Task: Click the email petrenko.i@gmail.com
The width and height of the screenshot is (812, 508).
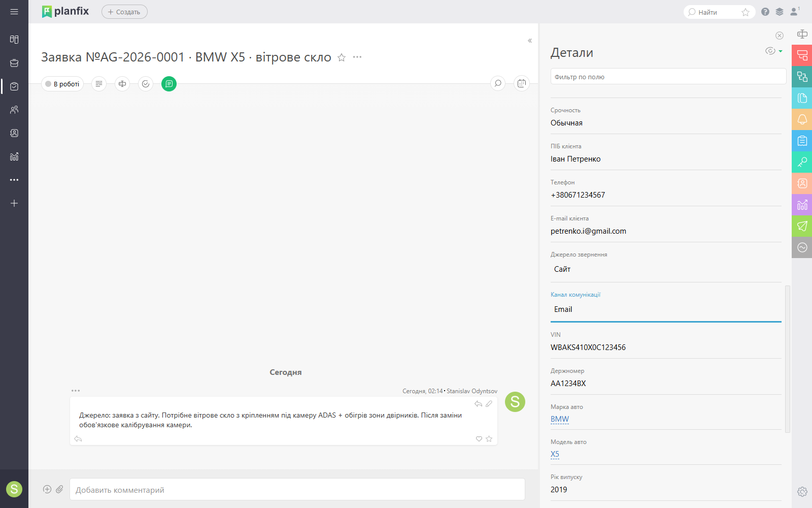Action: (x=588, y=231)
